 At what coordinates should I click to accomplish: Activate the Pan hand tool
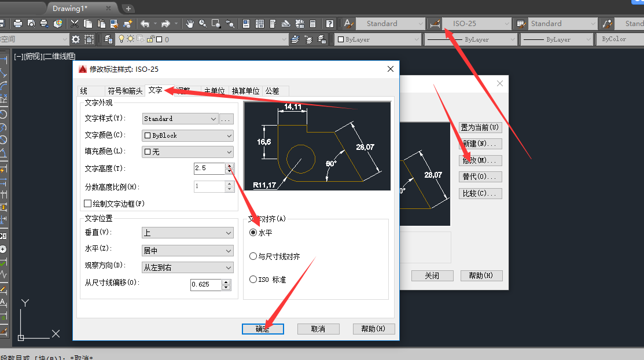pyautogui.click(x=189, y=23)
